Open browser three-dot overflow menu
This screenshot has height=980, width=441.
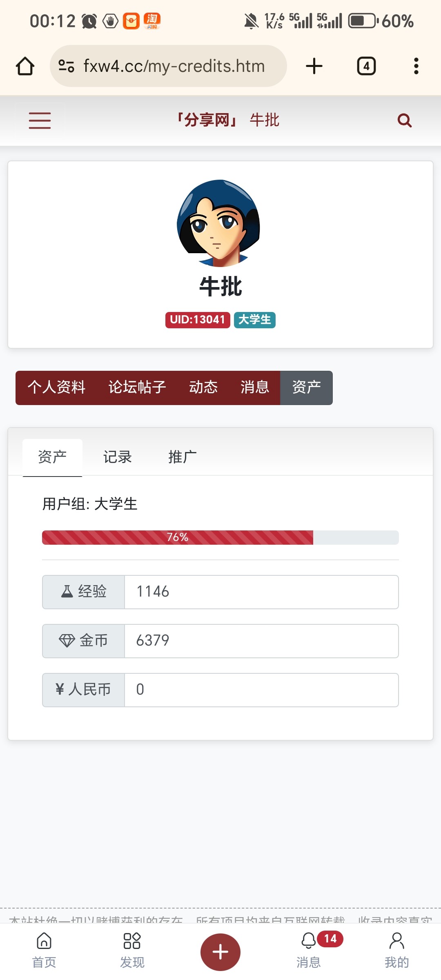coord(416,66)
